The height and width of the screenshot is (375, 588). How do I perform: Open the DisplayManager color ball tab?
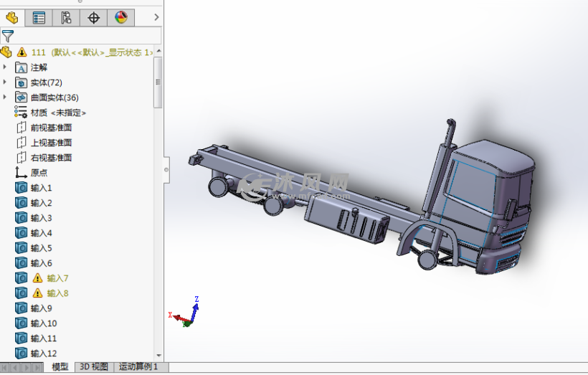click(120, 18)
